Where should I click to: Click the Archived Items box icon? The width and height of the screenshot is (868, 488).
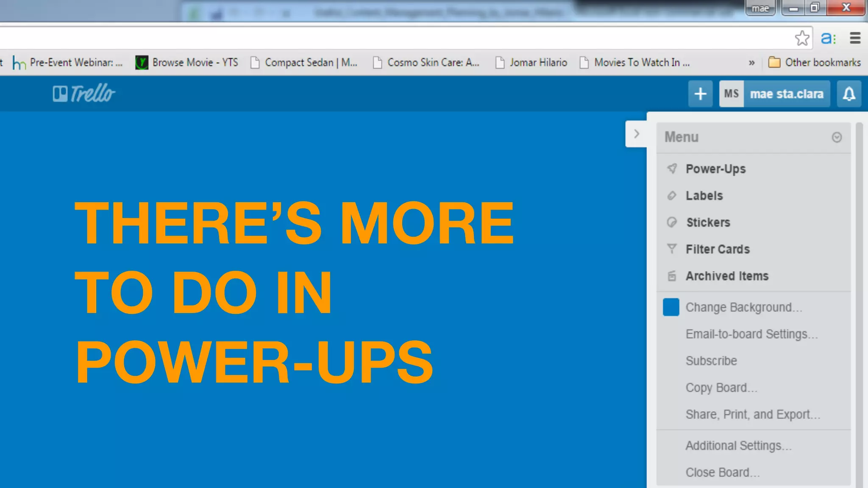point(672,276)
